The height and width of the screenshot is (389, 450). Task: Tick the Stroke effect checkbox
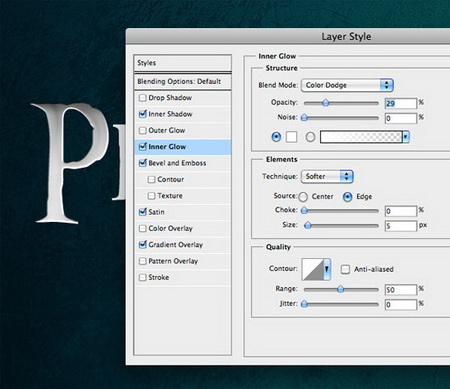(143, 277)
